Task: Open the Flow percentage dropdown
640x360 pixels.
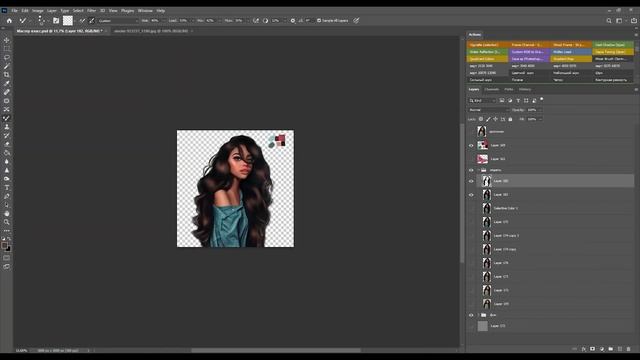Action: (247, 20)
